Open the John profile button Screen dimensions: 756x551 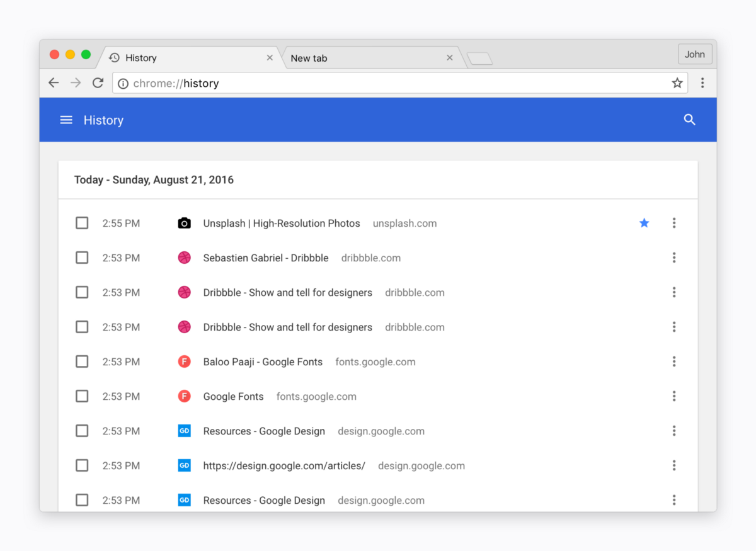[x=695, y=54]
